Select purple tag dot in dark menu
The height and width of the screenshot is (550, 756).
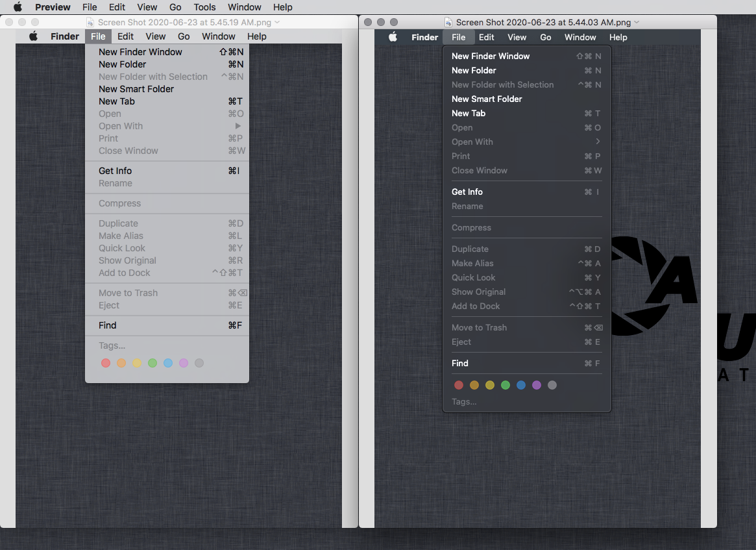click(x=537, y=385)
